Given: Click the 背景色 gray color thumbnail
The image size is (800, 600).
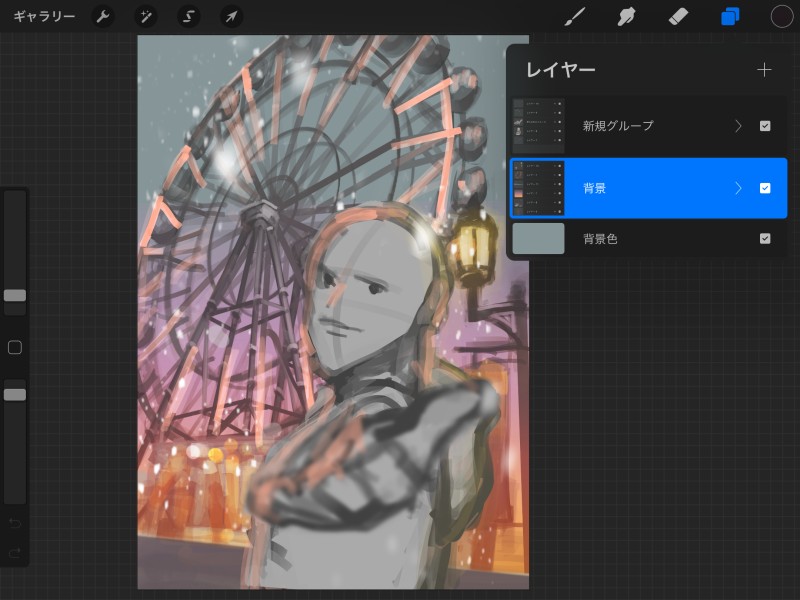Looking at the screenshot, I should coord(538,238).
